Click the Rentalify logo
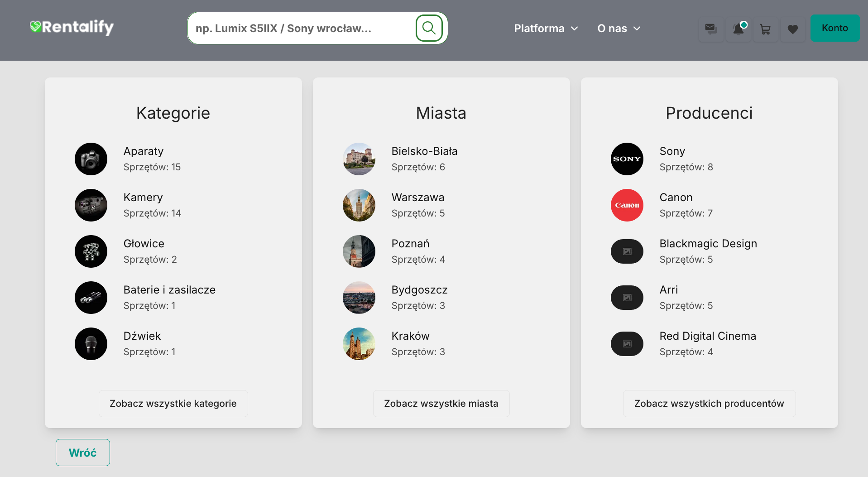This screenshot has height=477, width=868. (x=72, y=27)
